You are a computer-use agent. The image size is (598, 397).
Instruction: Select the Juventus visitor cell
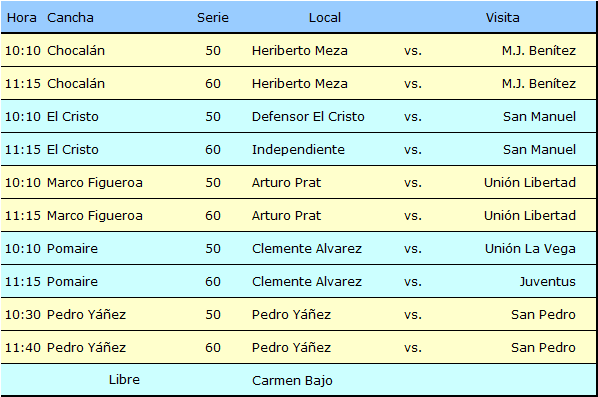548,281
